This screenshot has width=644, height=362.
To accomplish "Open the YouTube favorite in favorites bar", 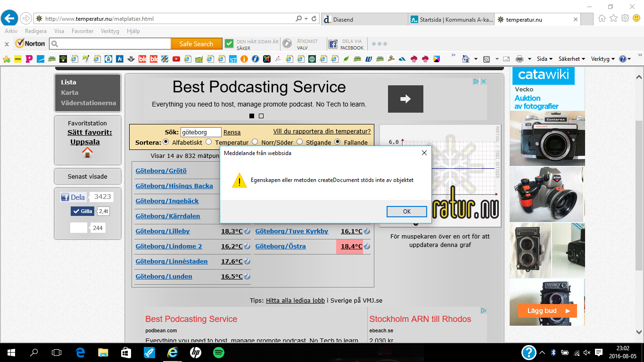I will coord(176,59).
